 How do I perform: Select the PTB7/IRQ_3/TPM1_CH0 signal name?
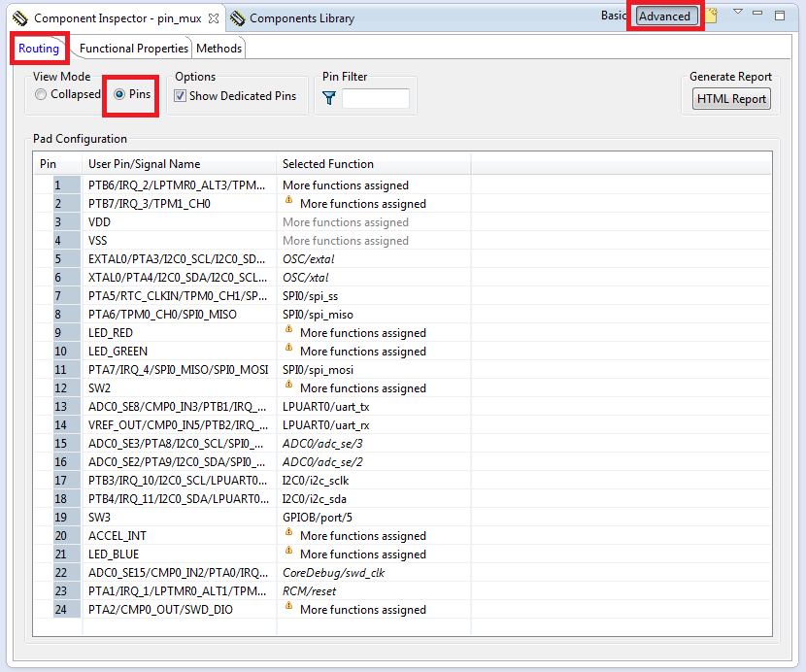click(150, 204)
